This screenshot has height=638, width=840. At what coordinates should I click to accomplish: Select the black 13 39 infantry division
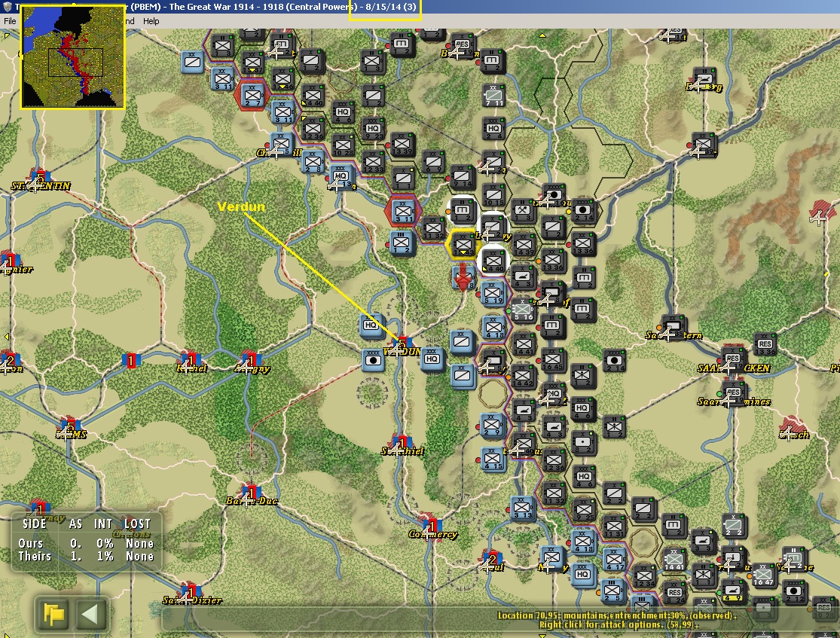[402, 145]
